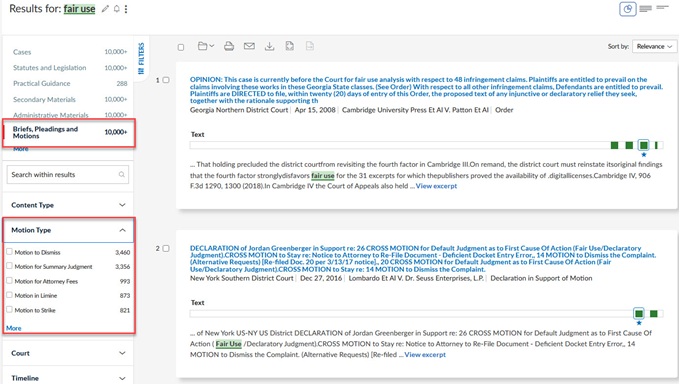Open the three-dot more options menu
The height and width of the screenshot is (385, 680).
click(x=126, y=9)
